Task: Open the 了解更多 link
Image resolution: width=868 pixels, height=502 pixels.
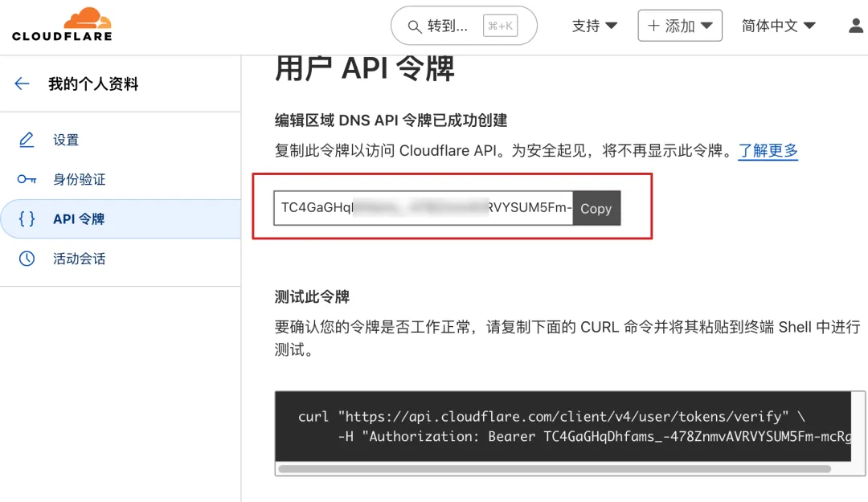Action: pyautogui.click(x=768, y=150)
